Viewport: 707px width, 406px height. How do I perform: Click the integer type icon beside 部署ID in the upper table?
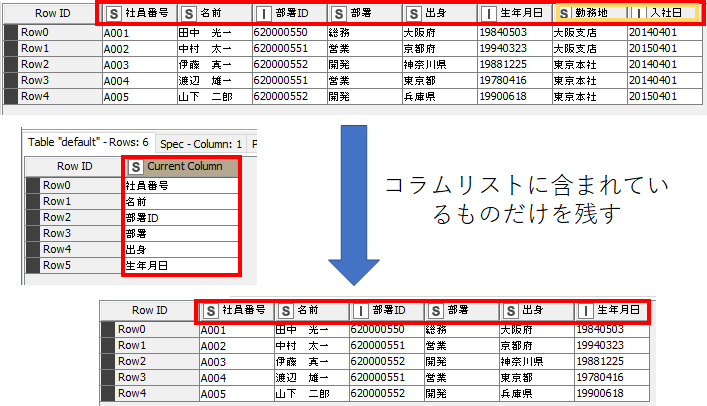point(264,14)
